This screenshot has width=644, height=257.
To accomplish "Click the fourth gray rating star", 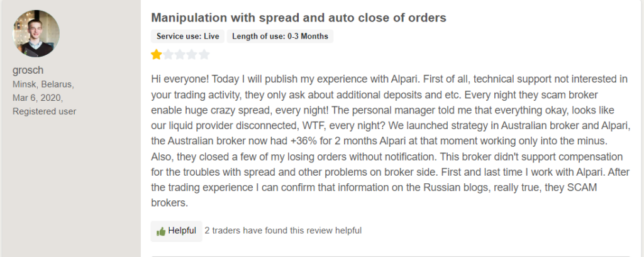I will point(192,55).
